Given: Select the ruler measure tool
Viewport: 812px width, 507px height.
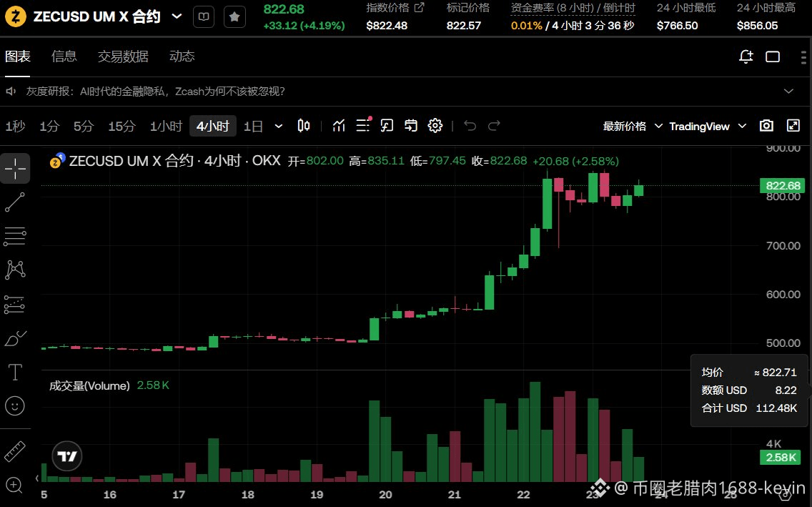Looking at the screenshot, I should (x=15, y=452).
